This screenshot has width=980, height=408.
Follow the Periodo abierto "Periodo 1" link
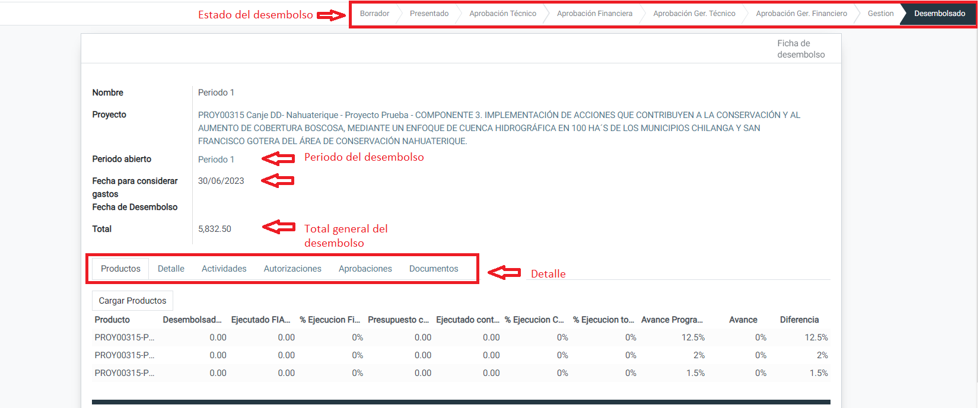coord(216,160)
